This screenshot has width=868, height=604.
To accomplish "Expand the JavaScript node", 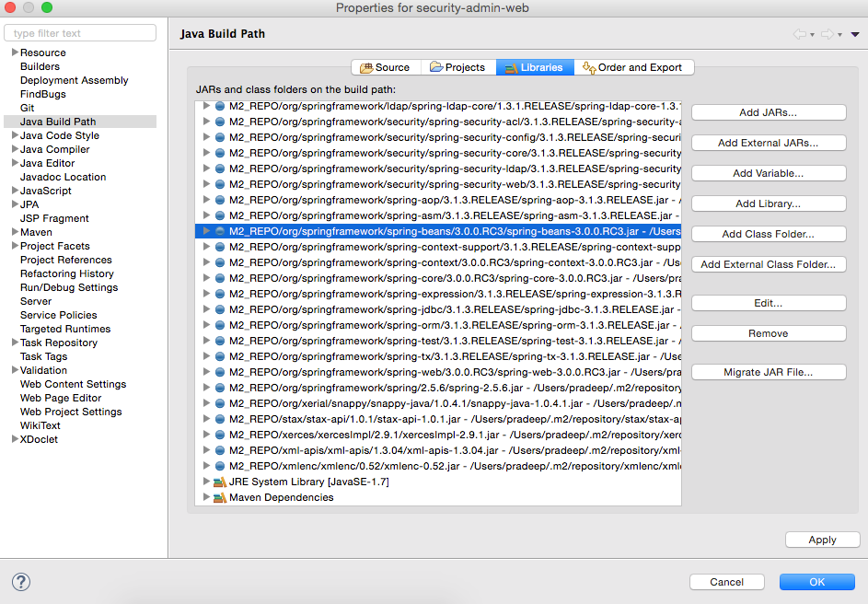I will click(x=15, y=191).
